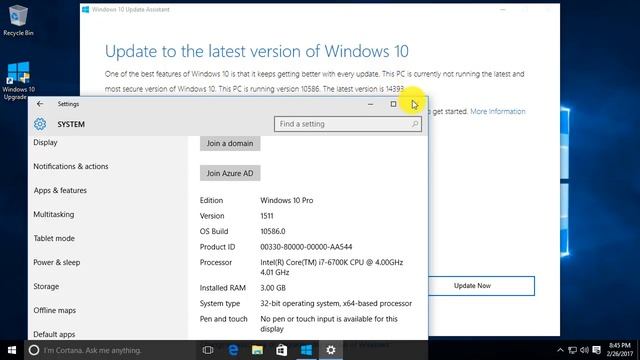Select Display in the Settings sidebar
This screenshot has width=640, height=360.
[45, 142]
